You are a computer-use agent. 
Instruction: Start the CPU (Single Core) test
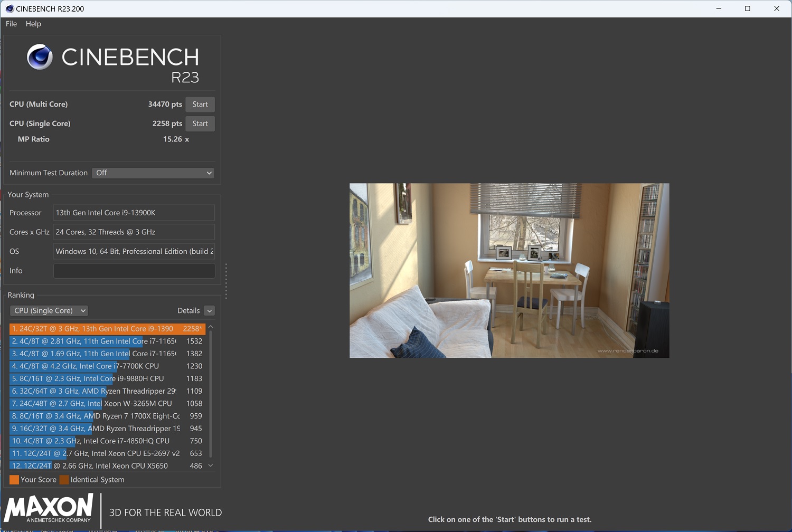point(200,123)
